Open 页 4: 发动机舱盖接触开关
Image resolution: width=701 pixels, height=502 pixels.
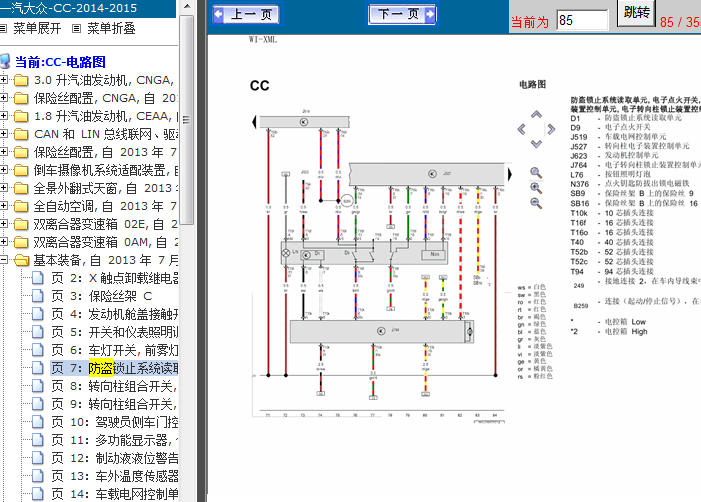[114, 314]
